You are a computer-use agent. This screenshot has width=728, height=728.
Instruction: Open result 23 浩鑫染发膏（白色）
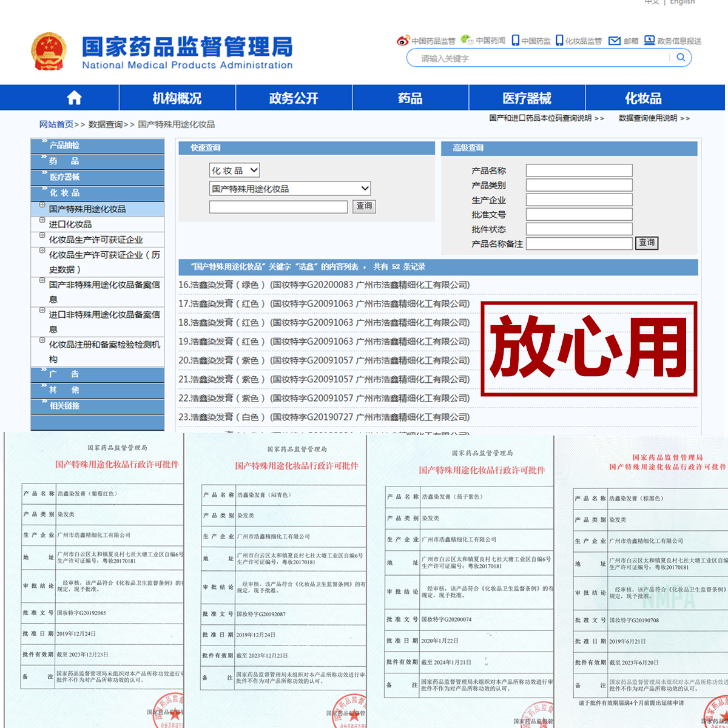pyautogui.click(x=324, y=417)
